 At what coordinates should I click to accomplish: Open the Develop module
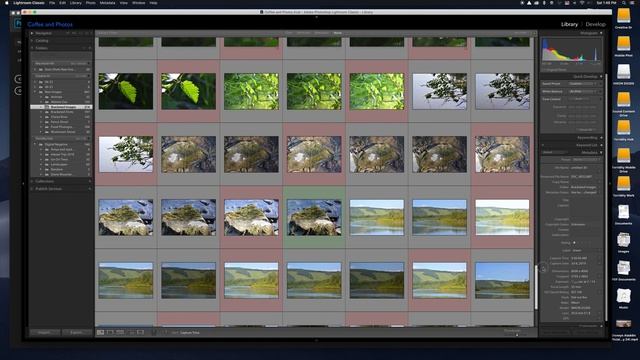click(596, 24)
